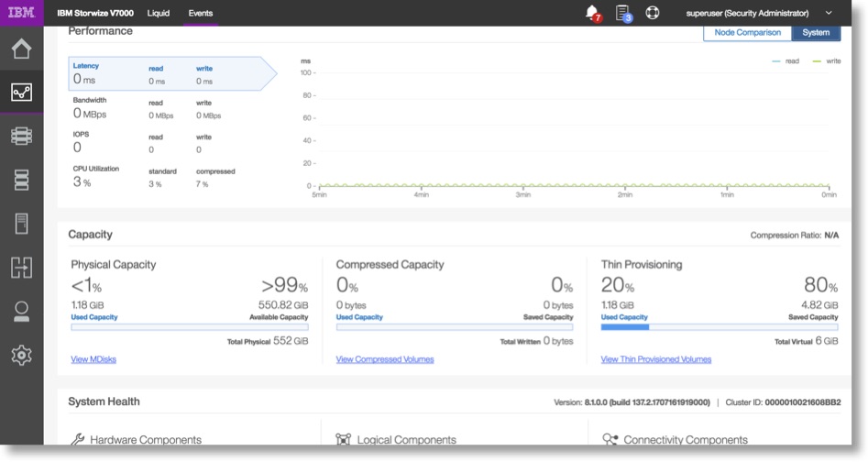Open the Liquid tab in header
Image resolution: width=868 pixels, height=462 pixels.
point(159,13)
